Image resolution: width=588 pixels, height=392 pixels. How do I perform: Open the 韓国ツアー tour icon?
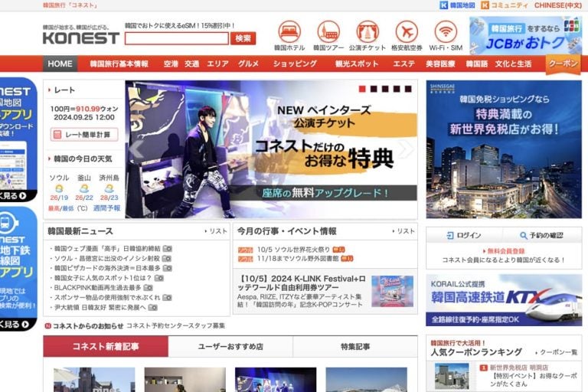tap(328, 32)
